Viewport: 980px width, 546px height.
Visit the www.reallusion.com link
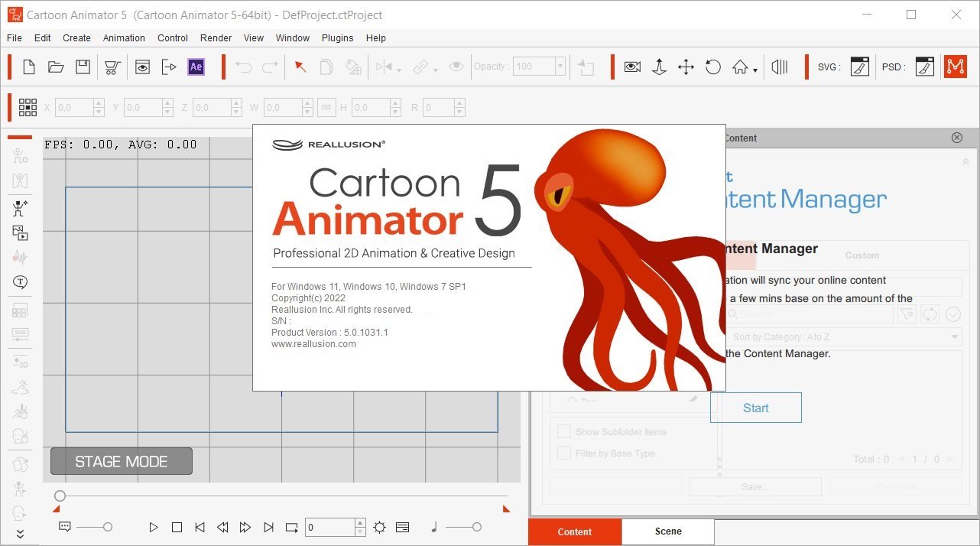[x=314, y=344]
